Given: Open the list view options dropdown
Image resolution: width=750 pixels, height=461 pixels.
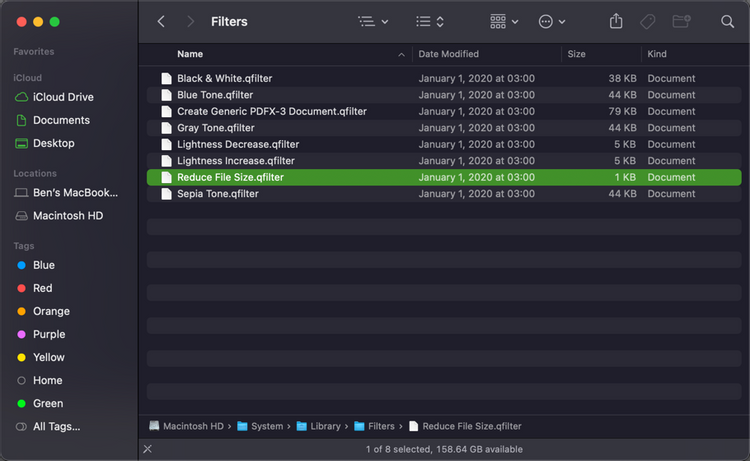Looking at the screenshot, I should [x=373, y=22].
